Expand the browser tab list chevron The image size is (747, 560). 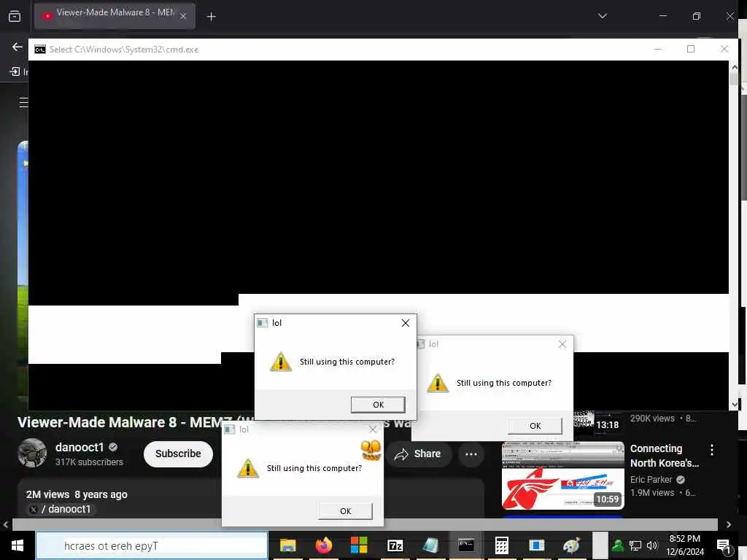(x=602, y=16)
